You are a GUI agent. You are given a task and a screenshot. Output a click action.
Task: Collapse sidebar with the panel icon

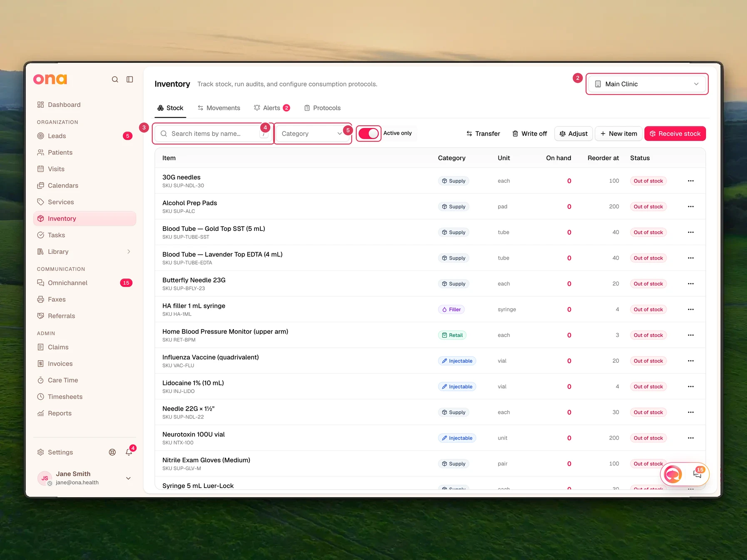[130, 79]
